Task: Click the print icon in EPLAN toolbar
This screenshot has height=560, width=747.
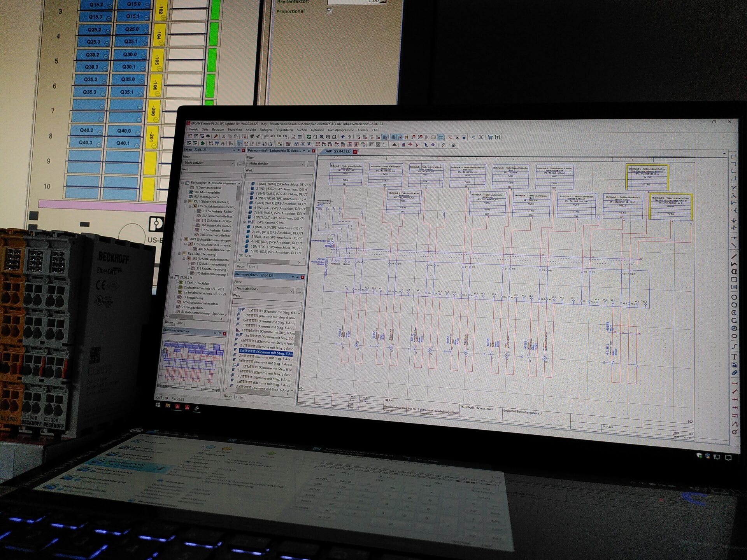Action: tap(208, 136)
